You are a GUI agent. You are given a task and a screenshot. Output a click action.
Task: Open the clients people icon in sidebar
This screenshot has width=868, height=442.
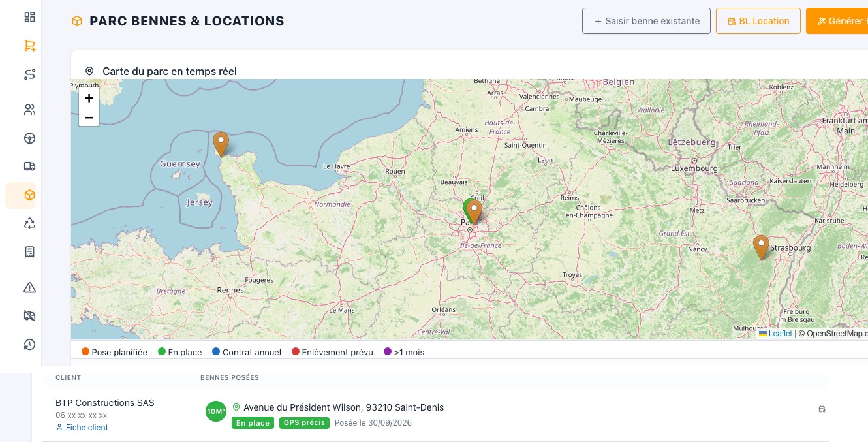coord(29,110)
